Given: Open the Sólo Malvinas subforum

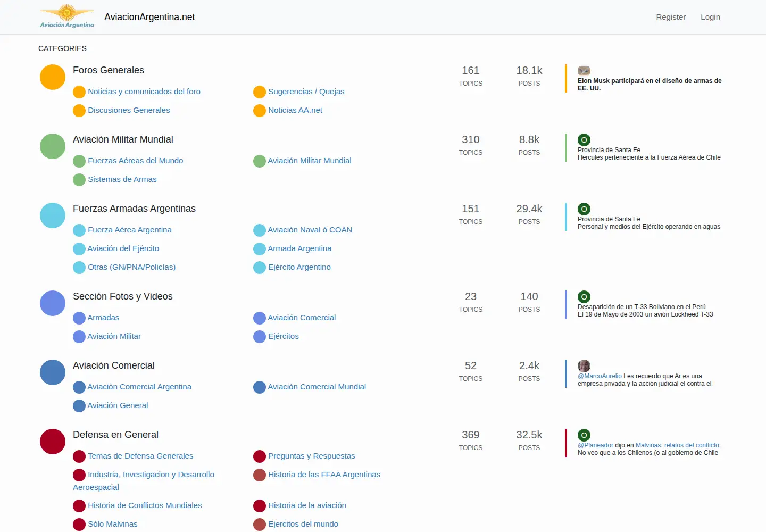Looking at the screenshot, I should pos(113,524).
